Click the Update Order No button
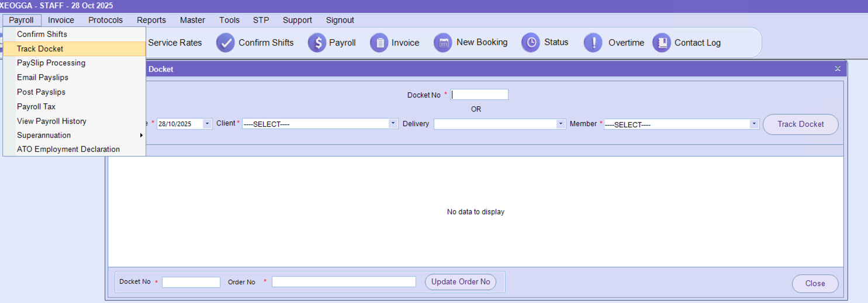This screenshot has width=868, height=303. [x=461, y=282]
